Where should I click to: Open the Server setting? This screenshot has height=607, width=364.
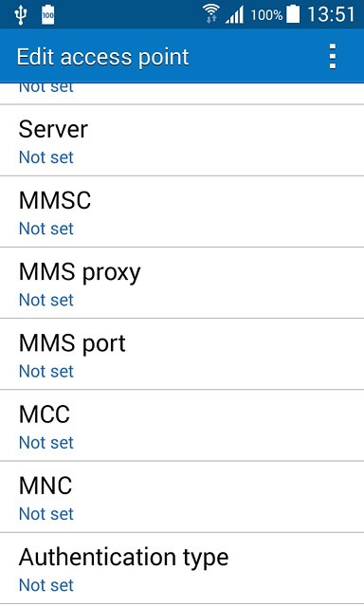182,140
